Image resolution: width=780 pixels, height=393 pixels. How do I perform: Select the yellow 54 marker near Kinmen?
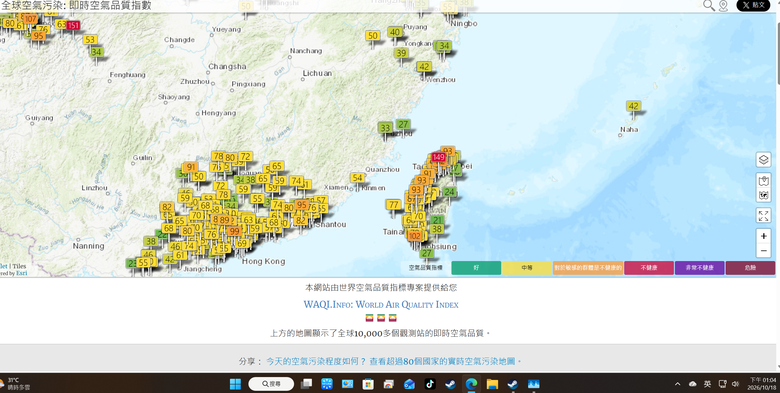[x=357, y=178]
